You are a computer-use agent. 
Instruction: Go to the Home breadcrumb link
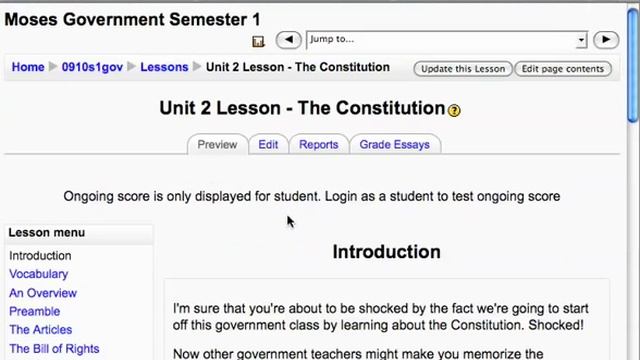point(28,67)
